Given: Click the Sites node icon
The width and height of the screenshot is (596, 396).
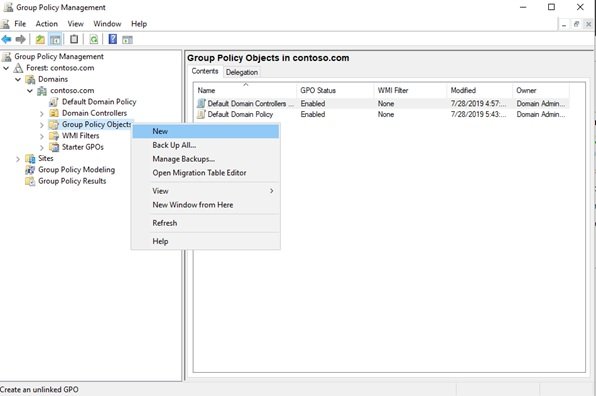Looking at the screenshot, I should click(x=30, y=158).
